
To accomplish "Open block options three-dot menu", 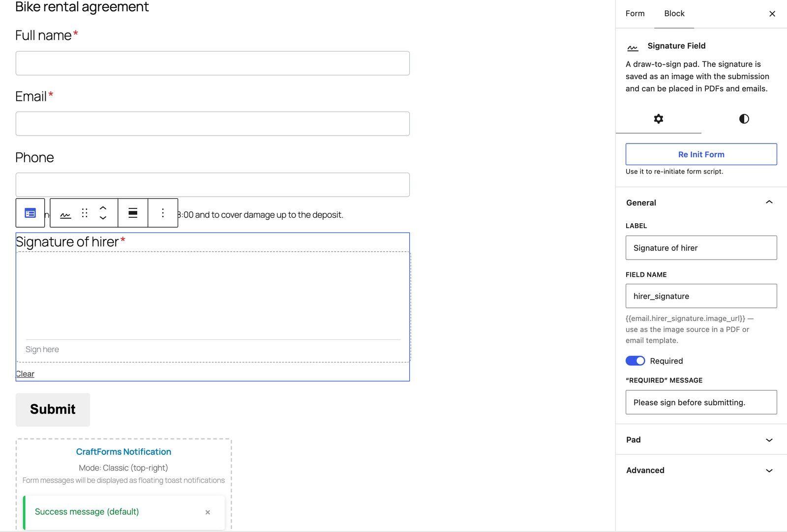I will (x=163, y=213).
